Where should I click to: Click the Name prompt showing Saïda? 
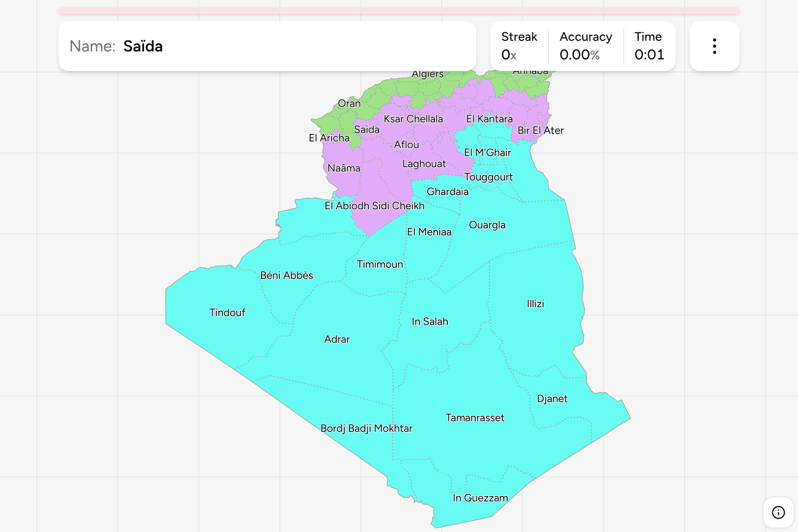coord(267,46)
